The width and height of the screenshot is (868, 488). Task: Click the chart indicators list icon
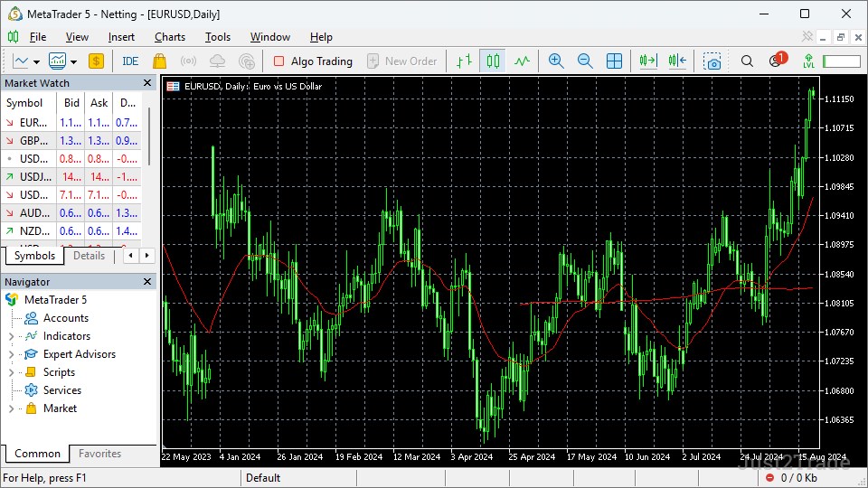tap(57, 61)
